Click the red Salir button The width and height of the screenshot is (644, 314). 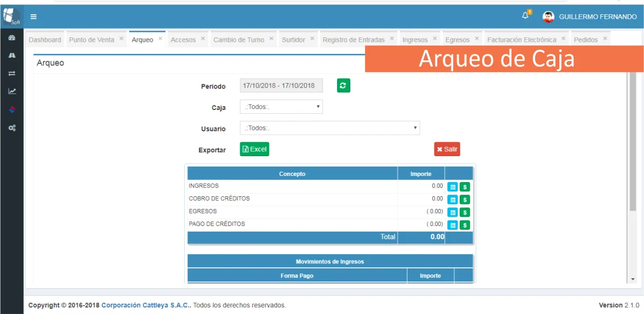coord(447,149)
